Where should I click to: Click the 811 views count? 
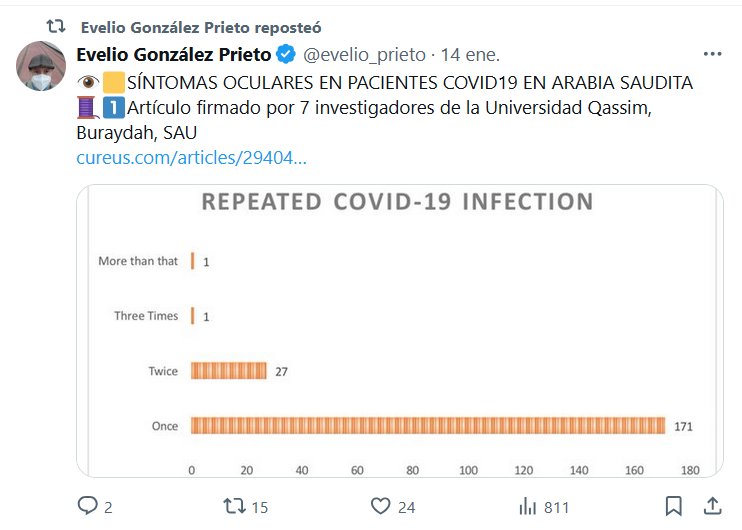[556, 507]
